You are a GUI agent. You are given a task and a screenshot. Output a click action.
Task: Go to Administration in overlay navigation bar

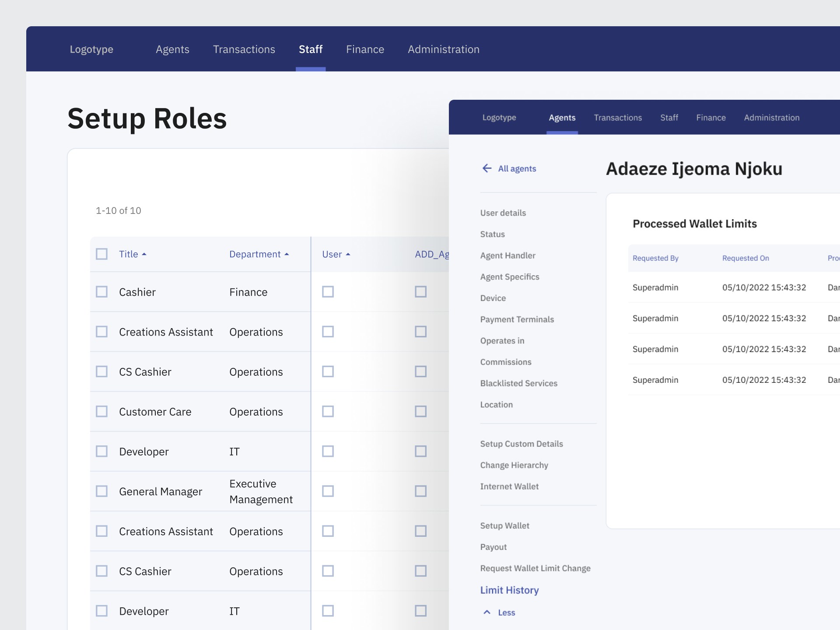771,118
